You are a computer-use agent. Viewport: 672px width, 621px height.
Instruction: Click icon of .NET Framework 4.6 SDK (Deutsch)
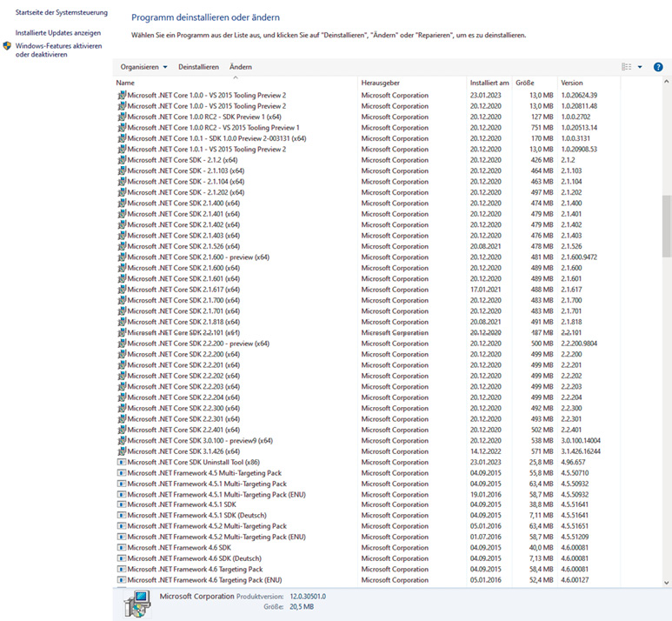click(x=122, y=558)
